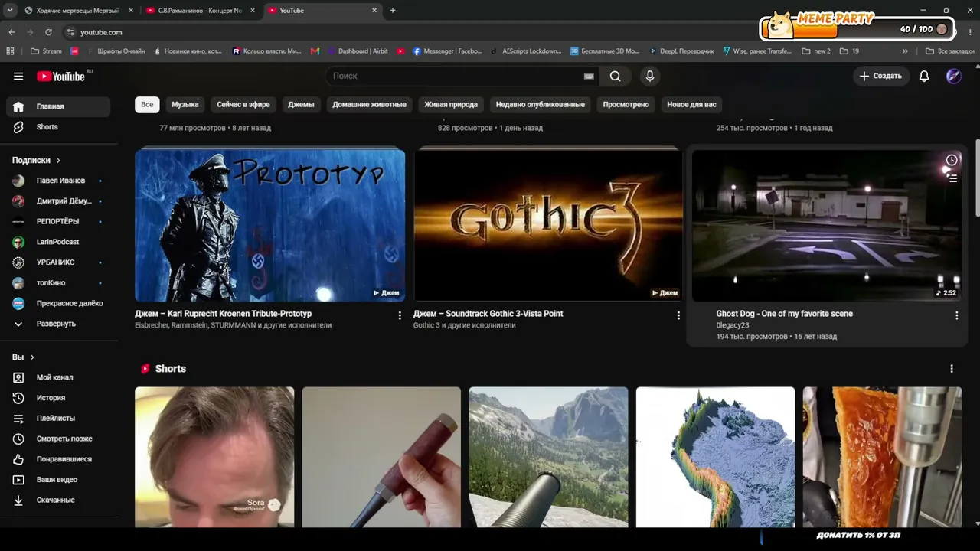The width and height of the screenshot is (980, 551).
Task: Open Shorts section options menu
Action: click(x=952, y=369)
